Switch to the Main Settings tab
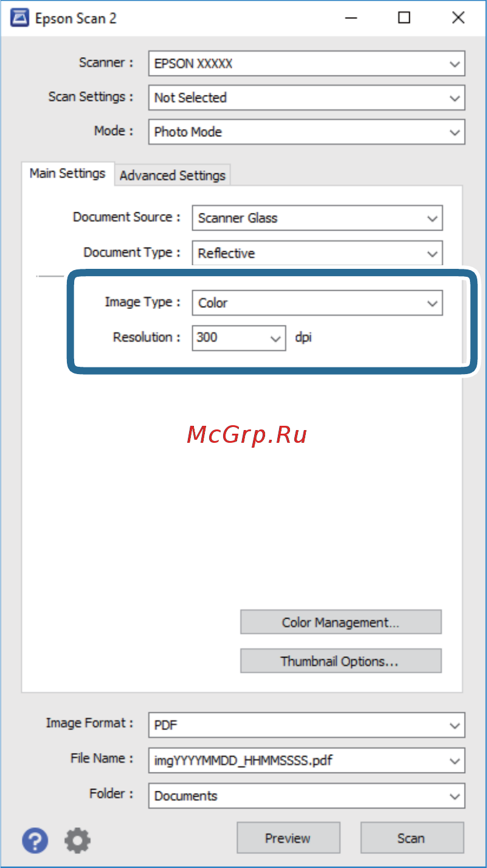 point(67,173)
